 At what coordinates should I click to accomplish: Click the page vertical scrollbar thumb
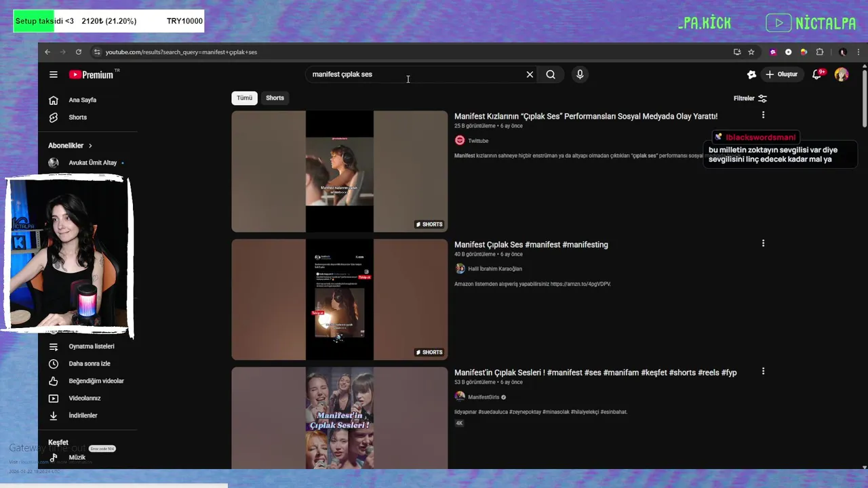tap(865, 98)
